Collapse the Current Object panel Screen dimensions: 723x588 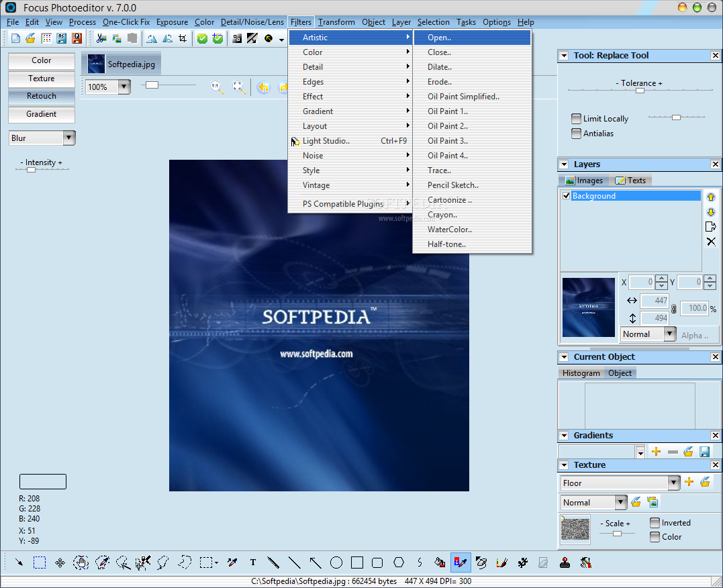564,357
